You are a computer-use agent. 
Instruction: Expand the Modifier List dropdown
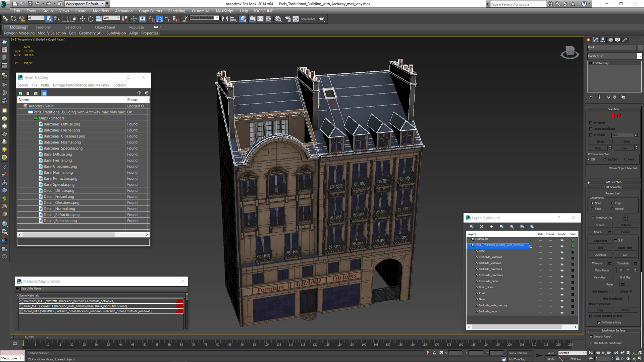pos(638,56)
